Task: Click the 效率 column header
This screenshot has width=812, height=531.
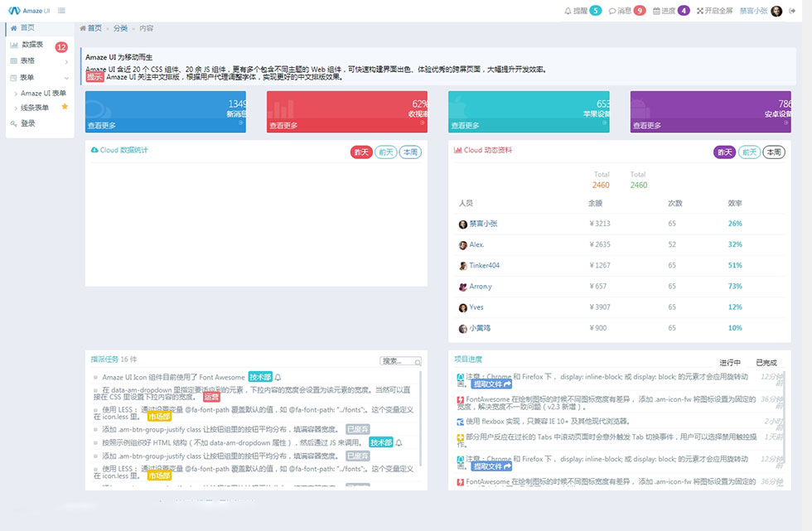Action: [x=735, y=204]
